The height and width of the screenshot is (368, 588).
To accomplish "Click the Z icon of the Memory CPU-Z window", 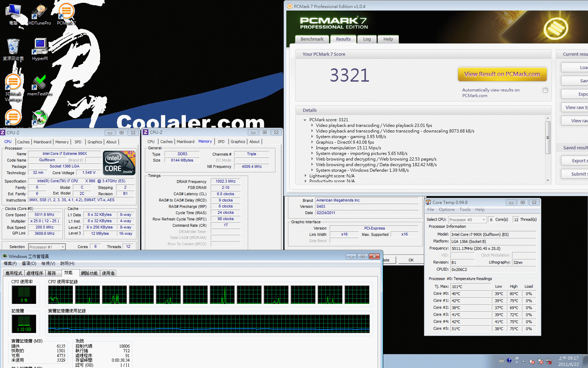I will 146,132.
